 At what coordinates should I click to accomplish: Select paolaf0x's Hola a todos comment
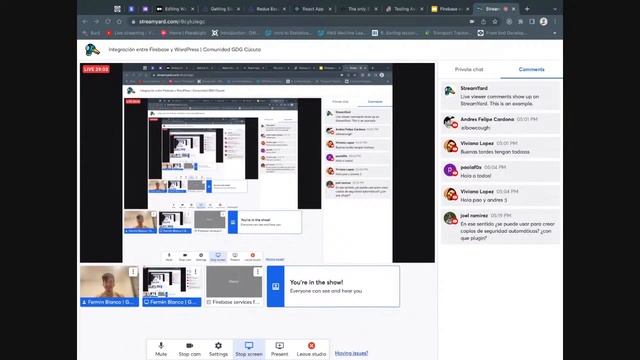(500, 171)
